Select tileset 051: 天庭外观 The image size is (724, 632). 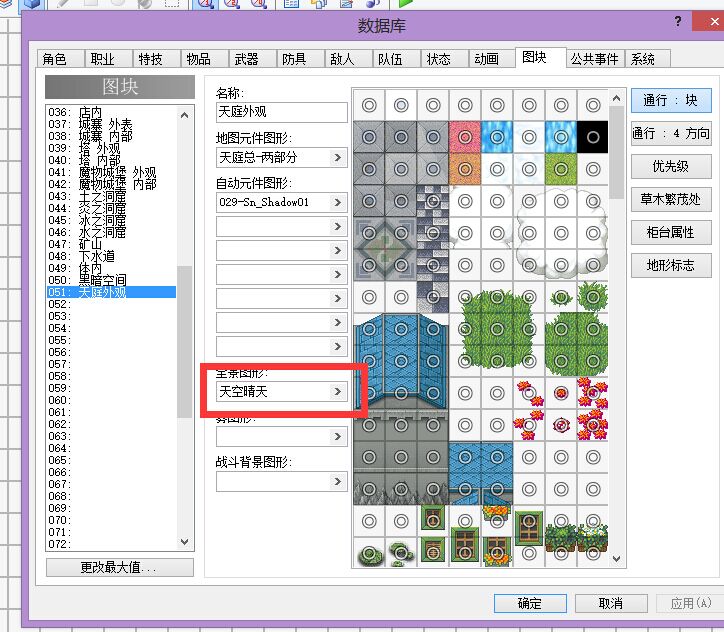tap(111, 292)
